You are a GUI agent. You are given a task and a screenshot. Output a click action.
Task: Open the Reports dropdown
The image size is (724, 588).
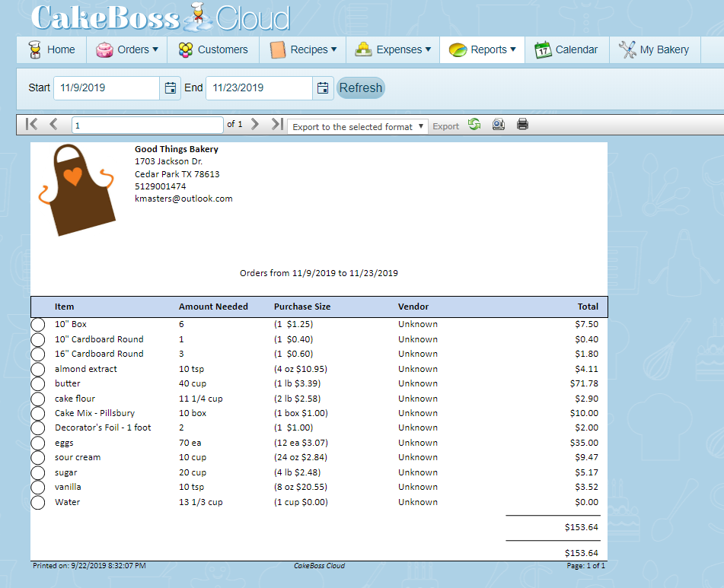click(x=482, y=49)
